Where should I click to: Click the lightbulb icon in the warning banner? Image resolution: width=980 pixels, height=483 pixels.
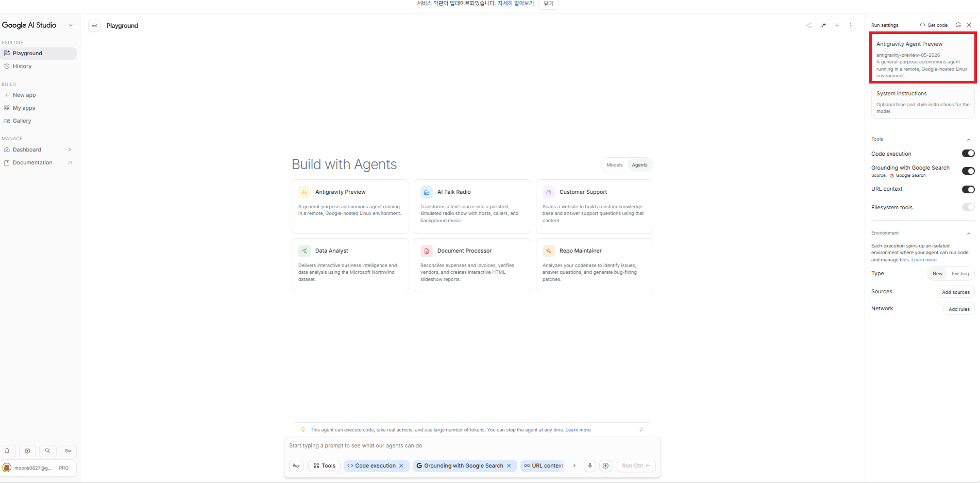tap(303, 429)
